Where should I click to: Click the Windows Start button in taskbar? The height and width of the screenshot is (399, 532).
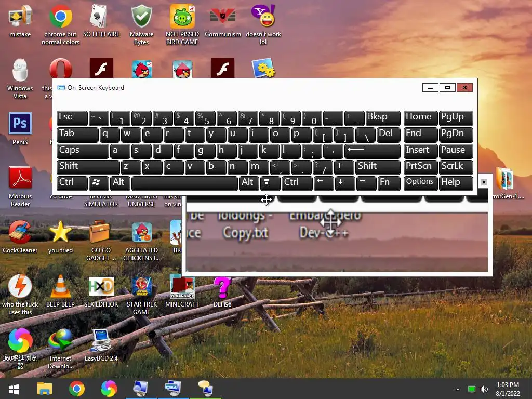pos(14,389)
